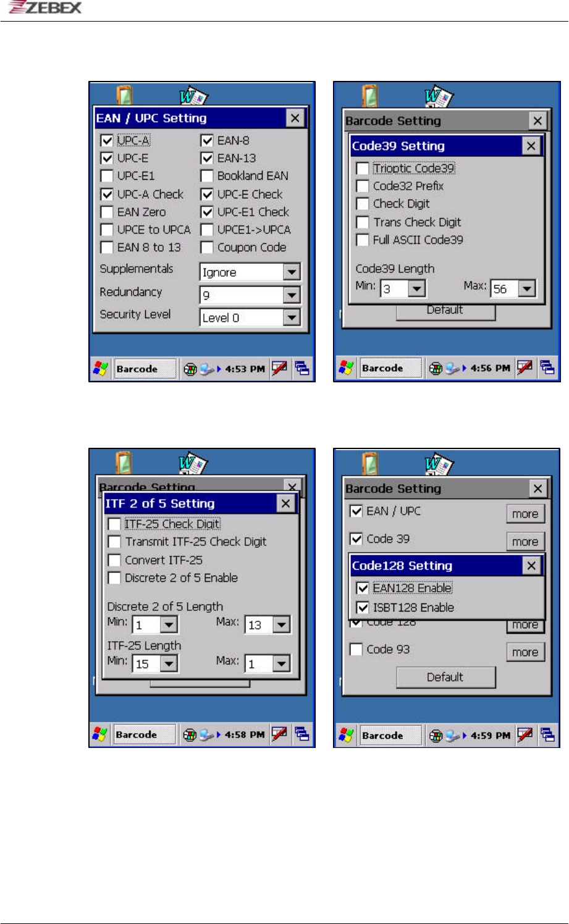
Task: Click Start flag in EAN/UPC Setting screenshot taskbar
Action: [x=100, y=369]
